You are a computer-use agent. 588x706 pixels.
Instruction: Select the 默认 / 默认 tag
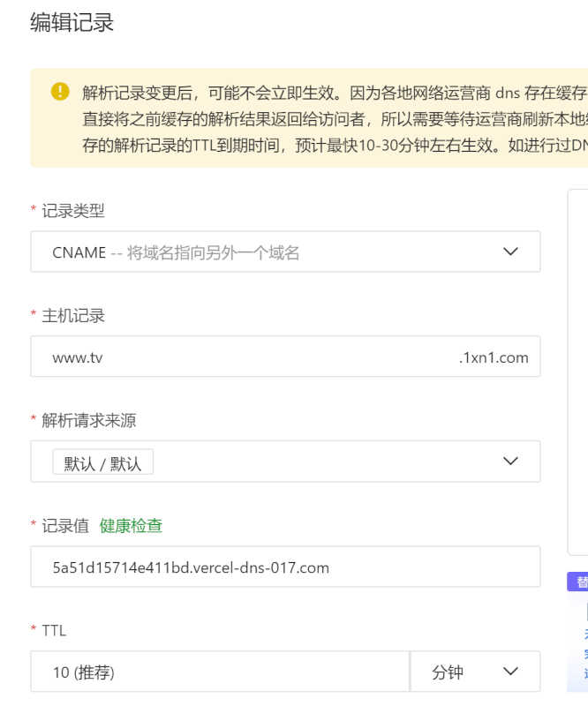(x=102, y=462)
